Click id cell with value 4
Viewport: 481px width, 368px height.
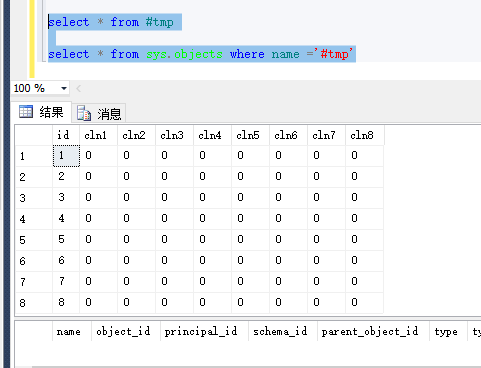(66, 219)
